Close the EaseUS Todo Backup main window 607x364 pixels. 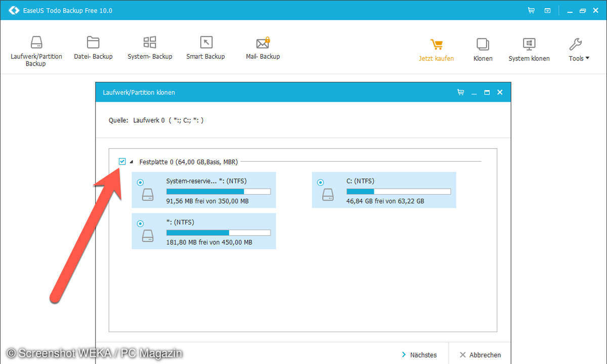coord(596,10)
